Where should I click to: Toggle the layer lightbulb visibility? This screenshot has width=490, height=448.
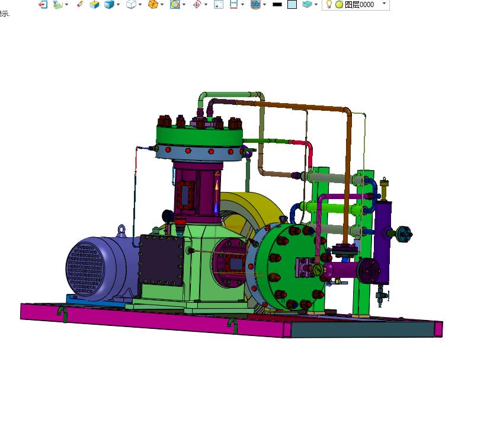(x=329, y=4)
